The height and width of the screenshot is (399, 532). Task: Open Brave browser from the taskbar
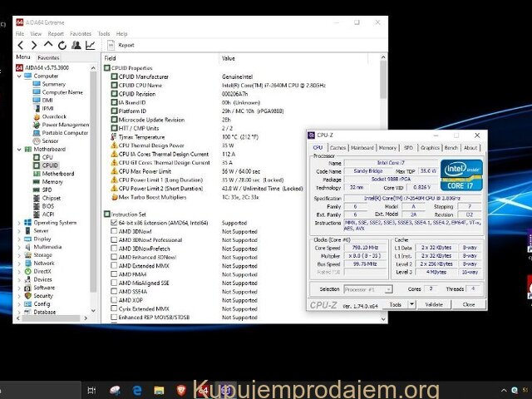click(x=181, y=390)
